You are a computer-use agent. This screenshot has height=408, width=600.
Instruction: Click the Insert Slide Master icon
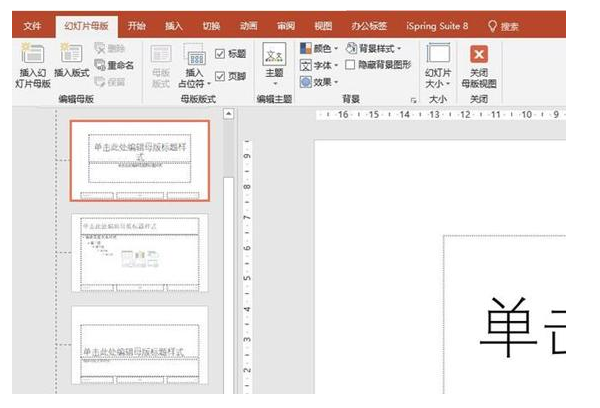(33, 55)
